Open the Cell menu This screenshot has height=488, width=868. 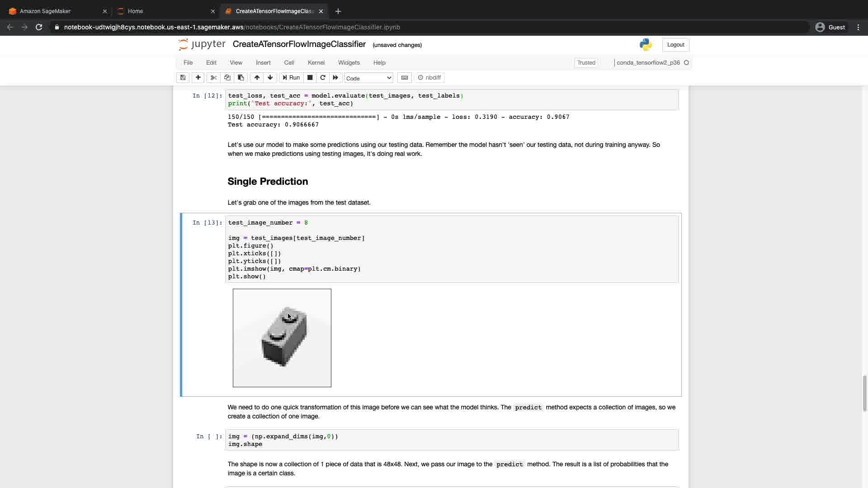pyautogui.click(x=289, y=63)
